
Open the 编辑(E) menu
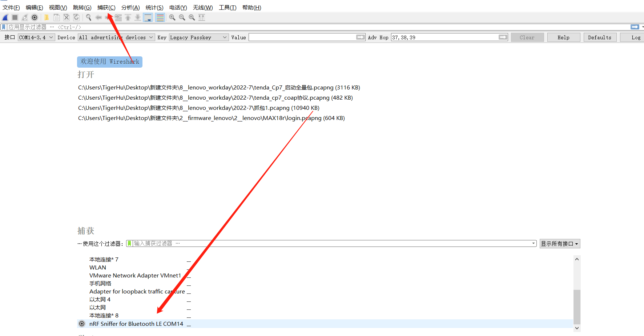click(35, 8)
